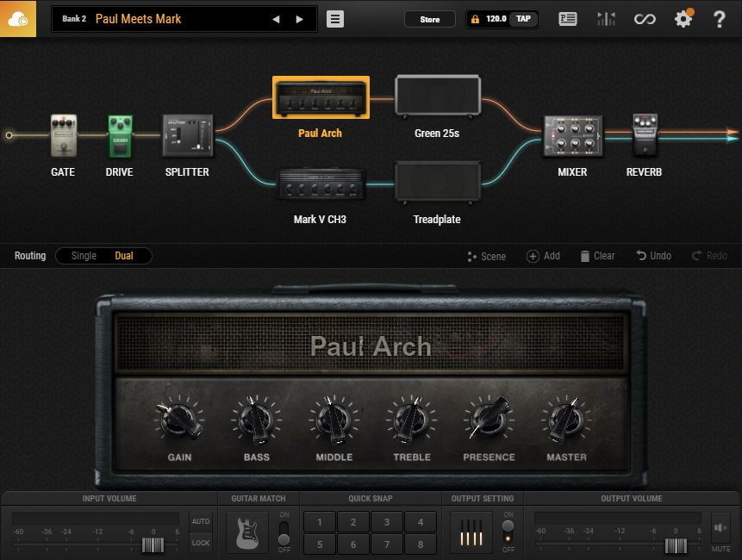Select the Green 25s cabinet
Image resolution: width=742 pixels, height=560 pixels.
(x=438, y=96)
